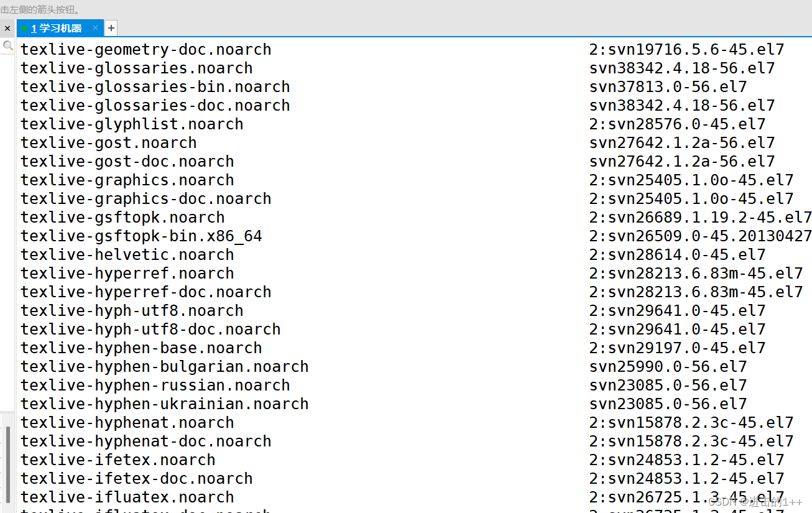This screenshot has height=513, width=812.
Task: Close the 学习机器 tab
Action: pyautogui.click(x=95, y=28)
